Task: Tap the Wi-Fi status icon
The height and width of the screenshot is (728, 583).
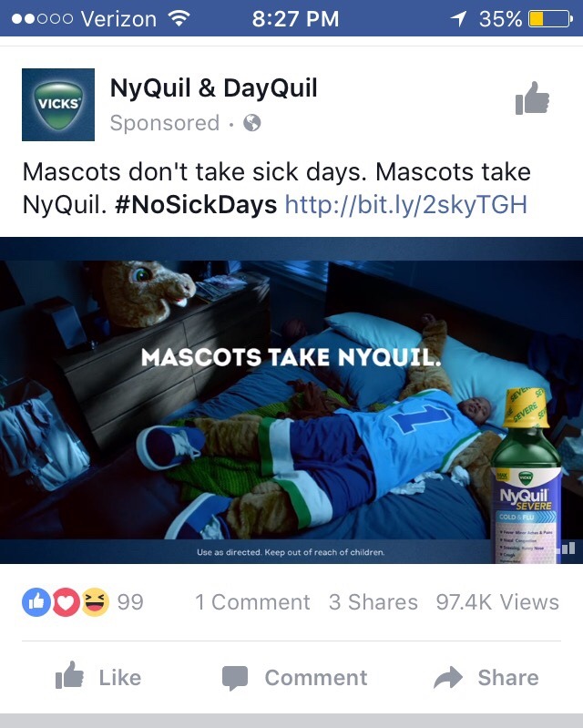Action: 179,18
